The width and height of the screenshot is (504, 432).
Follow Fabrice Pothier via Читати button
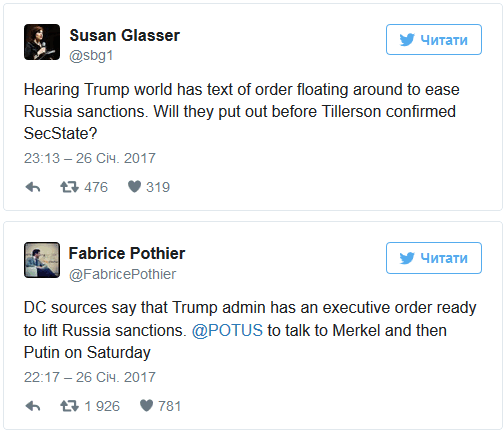(x=434, y=258)
